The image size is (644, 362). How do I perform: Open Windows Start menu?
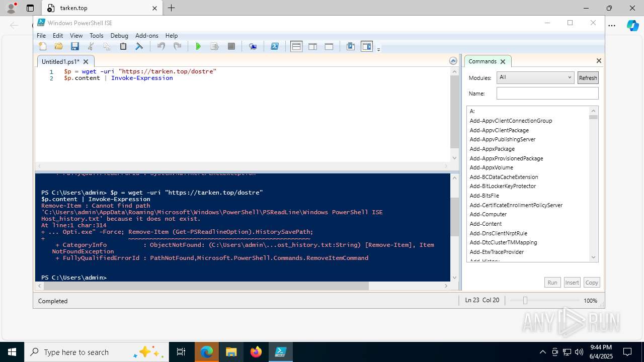tap(12, 352)
